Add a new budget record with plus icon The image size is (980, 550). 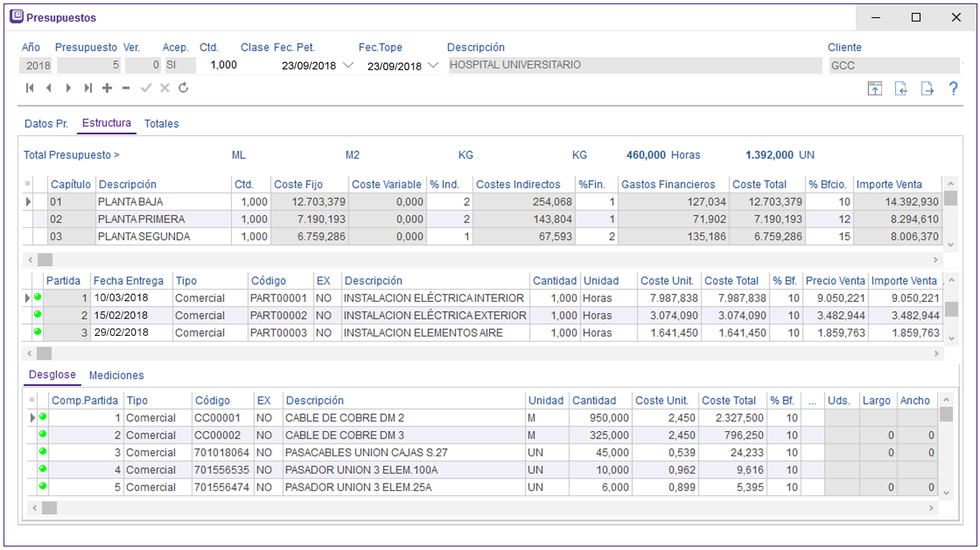click(x=107, y=88)
